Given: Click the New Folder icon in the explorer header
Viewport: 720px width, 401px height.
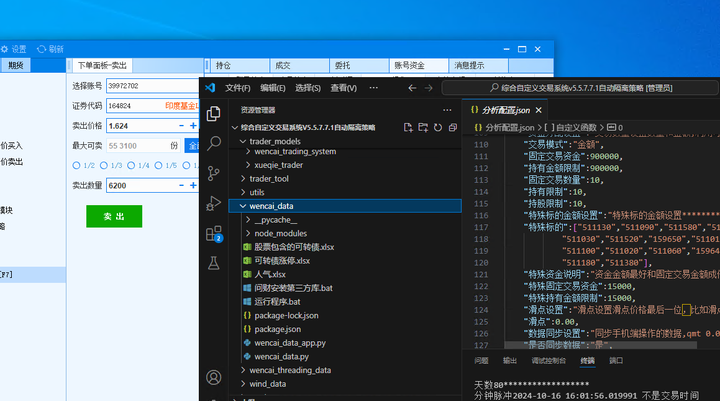Looking at the screenshot, I should pos(423,127).
